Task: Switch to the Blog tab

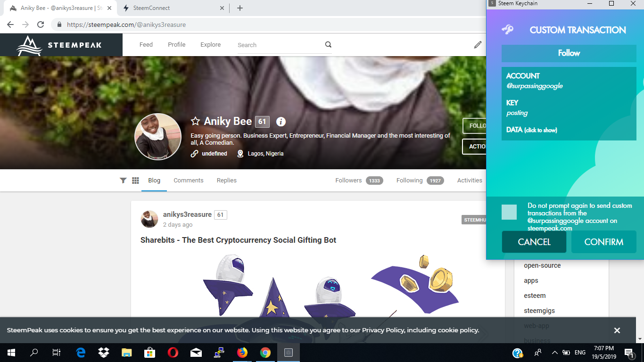Action: tap(154, 181)
